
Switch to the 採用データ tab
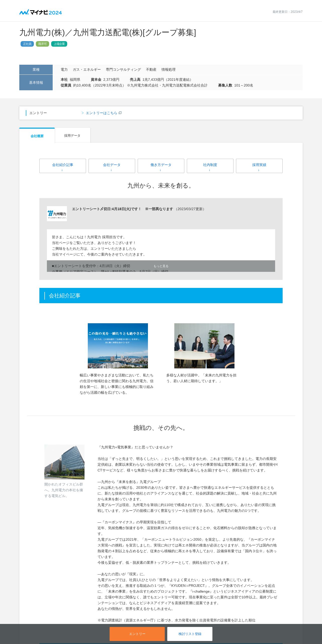pos(72,135)
